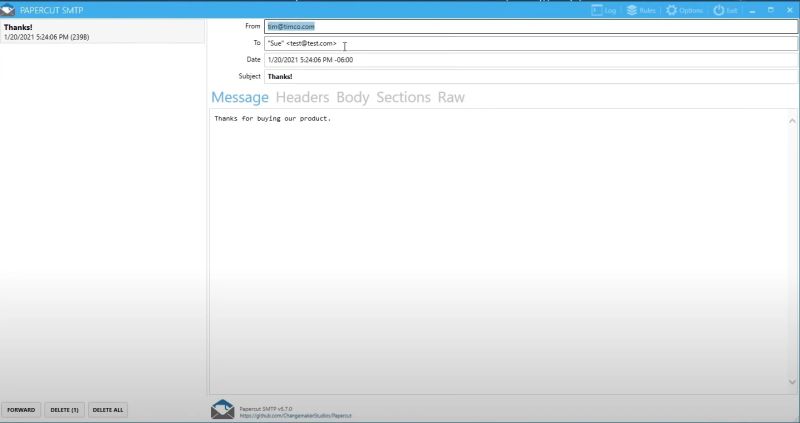Open the Sections tab
The width and height of the screenshot is (800, 423).
tap(404, 97)
